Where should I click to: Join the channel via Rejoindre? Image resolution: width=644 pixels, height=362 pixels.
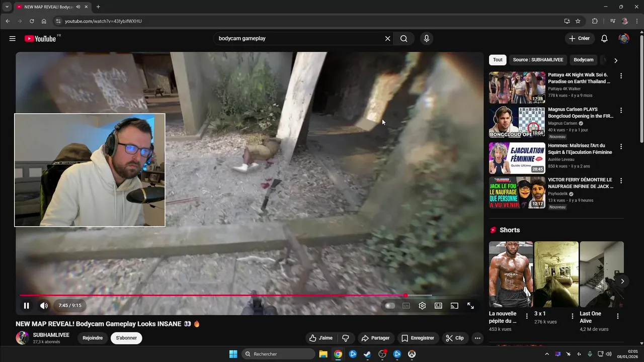tap(93, 338)
